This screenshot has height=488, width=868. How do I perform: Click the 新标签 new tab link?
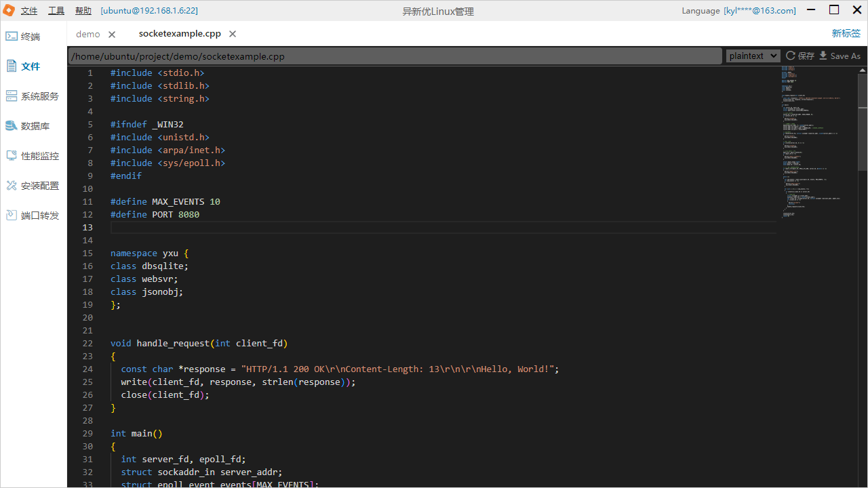[x=846, y=33]
